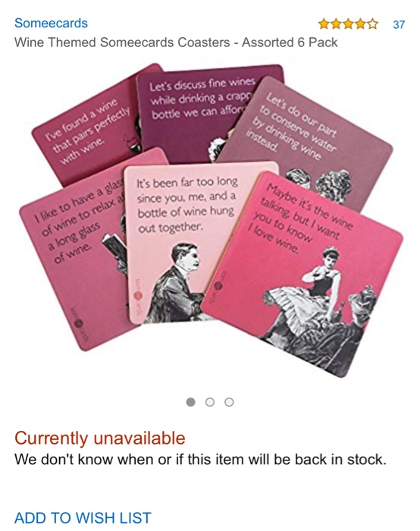Select the third image carousel dot
The height and width of the screenshot is (531, 420).
point(229,402)
